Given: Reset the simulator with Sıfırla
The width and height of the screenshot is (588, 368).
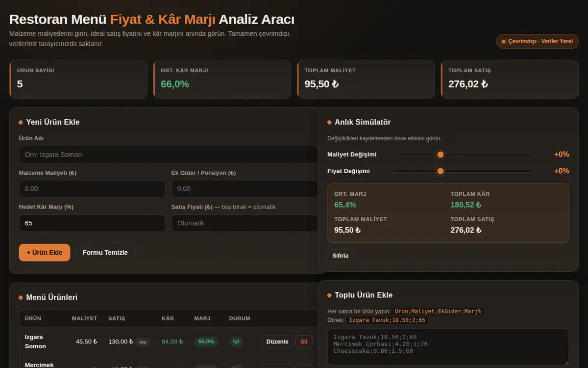Looking at the screenshot, I should point(340,256).
